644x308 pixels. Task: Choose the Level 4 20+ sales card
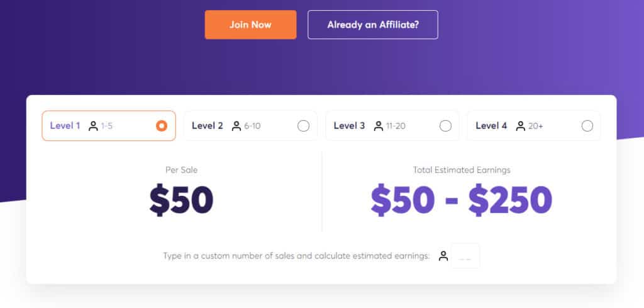[x=534, y=126]
